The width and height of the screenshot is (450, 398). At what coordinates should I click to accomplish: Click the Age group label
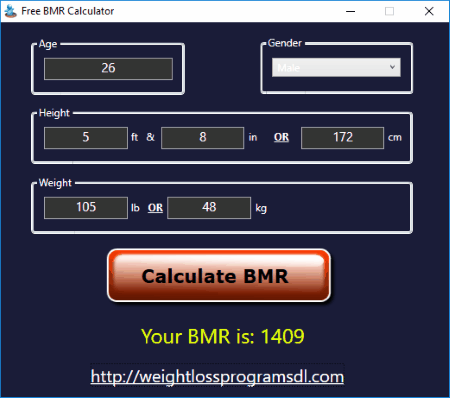[x=48, y=44]
